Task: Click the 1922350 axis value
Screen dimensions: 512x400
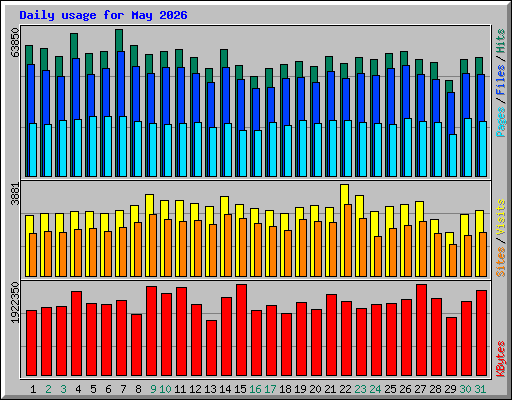Action: pos(15,303)
